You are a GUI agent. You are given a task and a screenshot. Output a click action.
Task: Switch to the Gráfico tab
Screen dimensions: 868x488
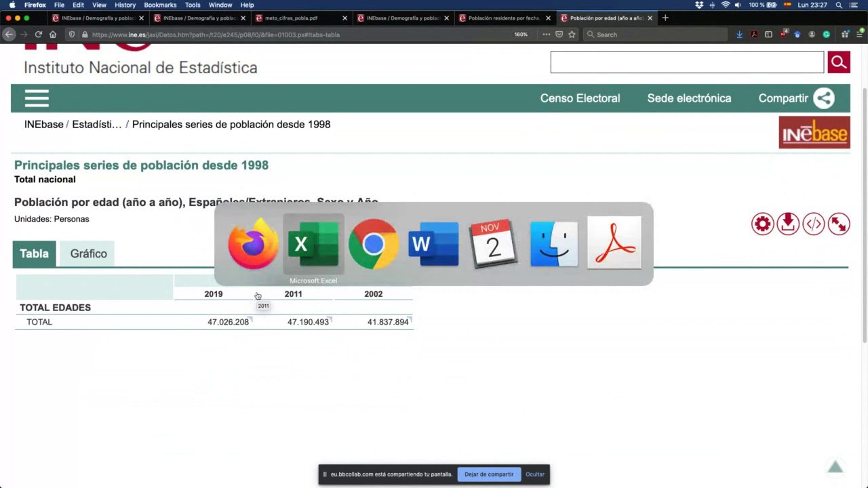(x=89, y=253)
